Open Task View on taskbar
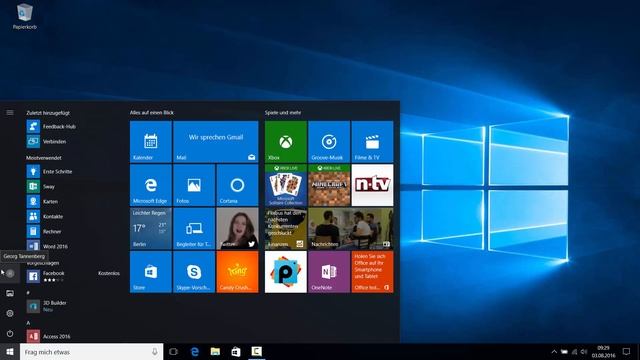Image resolution: width=640 pixels, height=360 pixels. click(173, 351)
